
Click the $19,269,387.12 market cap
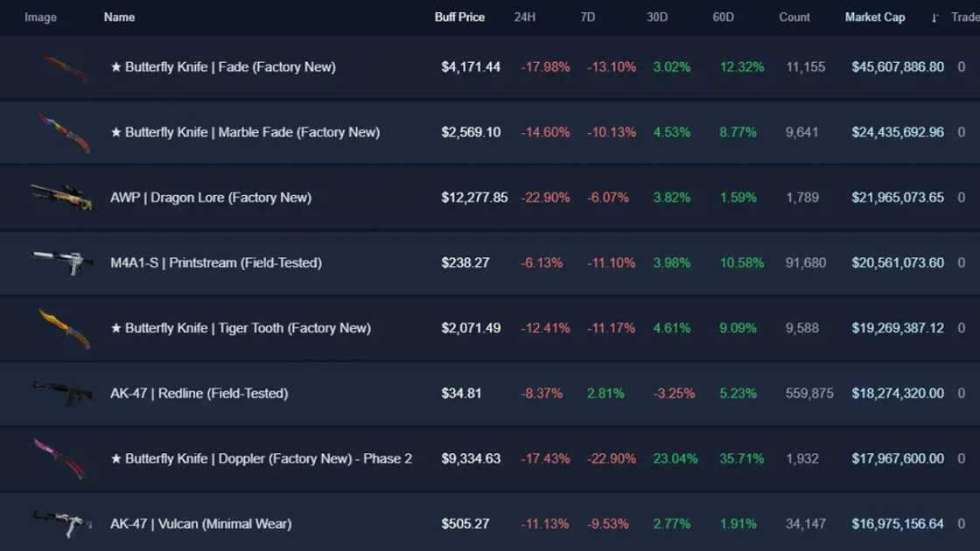tap(898, 328)
